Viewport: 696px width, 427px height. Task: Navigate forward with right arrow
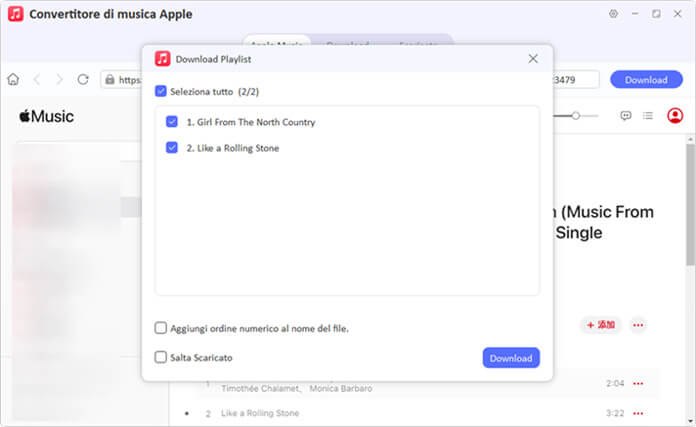(59, 79)
